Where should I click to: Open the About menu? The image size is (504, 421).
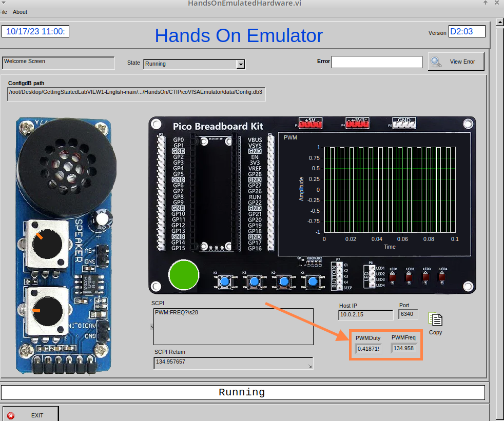(20, 12)
